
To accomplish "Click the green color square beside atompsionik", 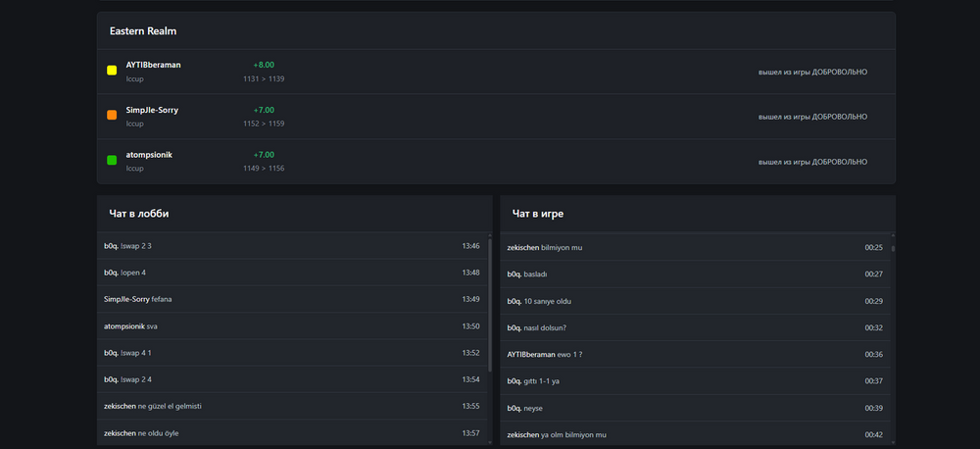I will [x=112, y=160].
